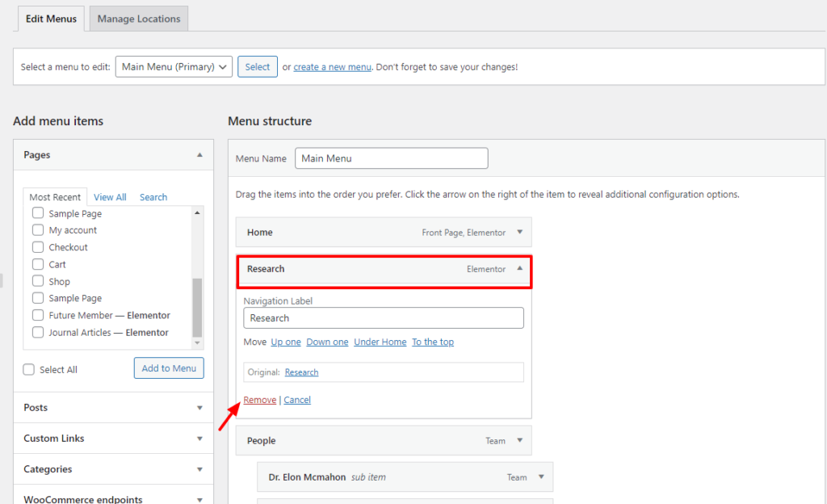Image resolution: width=827 pixels, height=504 pixels.
Task: Remove the Research menu item
Action: (x=259, y=400)
